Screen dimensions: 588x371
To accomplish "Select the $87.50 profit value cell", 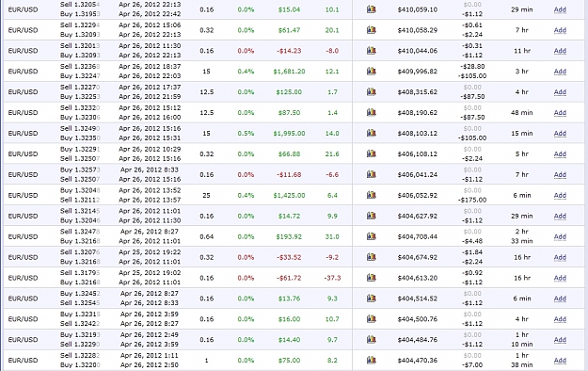I will 289,113.
